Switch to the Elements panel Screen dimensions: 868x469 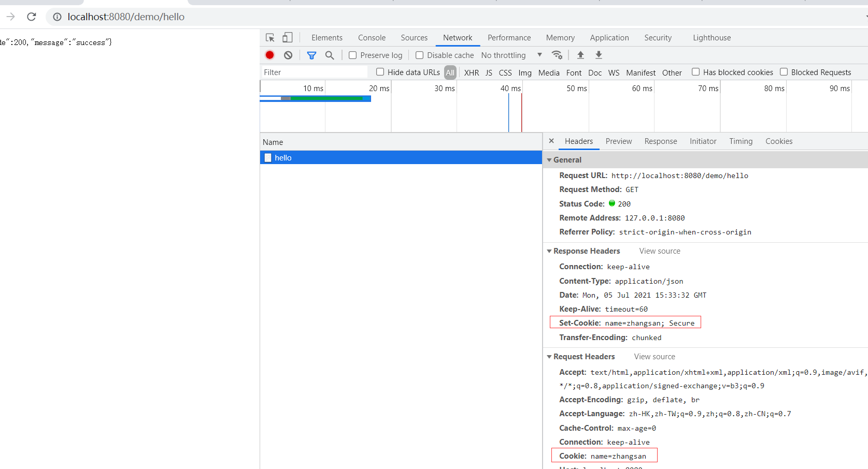(327, 38)
